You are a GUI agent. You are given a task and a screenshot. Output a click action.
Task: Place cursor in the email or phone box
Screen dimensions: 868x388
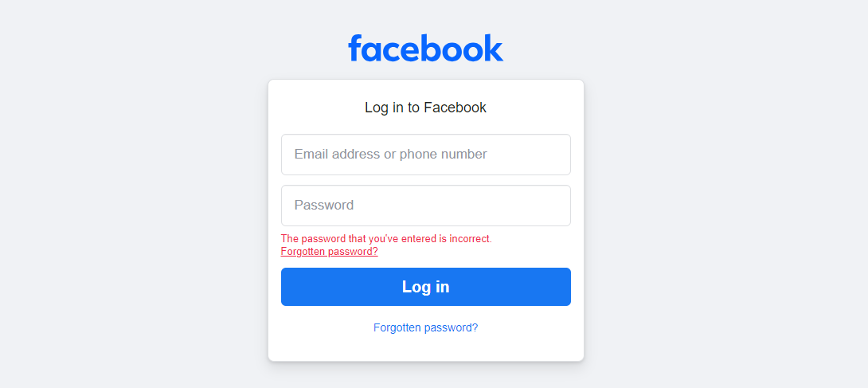coord(425,155)
